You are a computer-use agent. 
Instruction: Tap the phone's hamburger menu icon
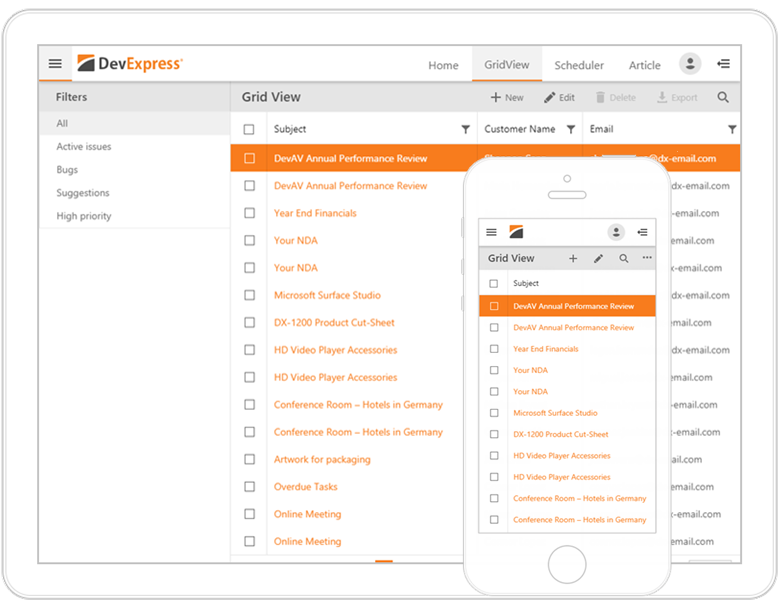[491, 232]
